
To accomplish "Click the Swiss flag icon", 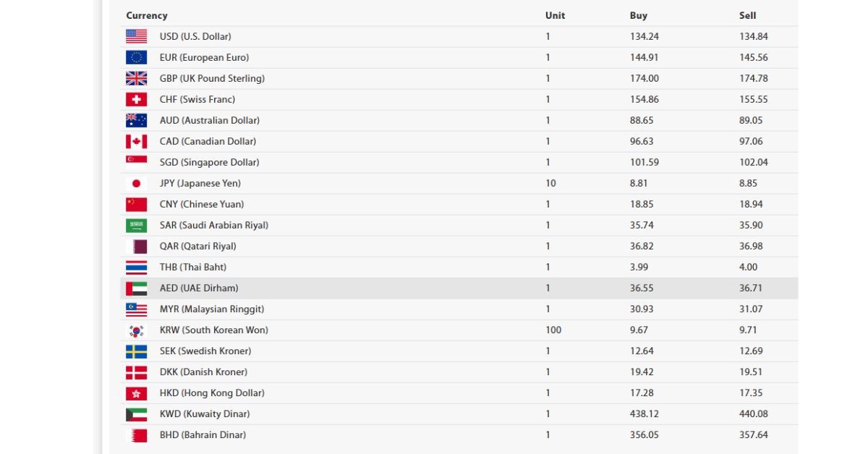I will click(136, 99).
